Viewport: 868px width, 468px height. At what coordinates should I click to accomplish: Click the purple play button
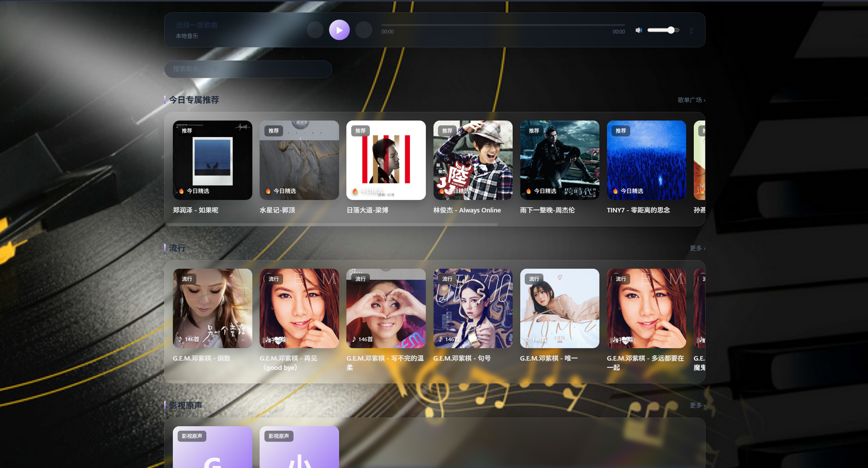(x=339, y=30)
